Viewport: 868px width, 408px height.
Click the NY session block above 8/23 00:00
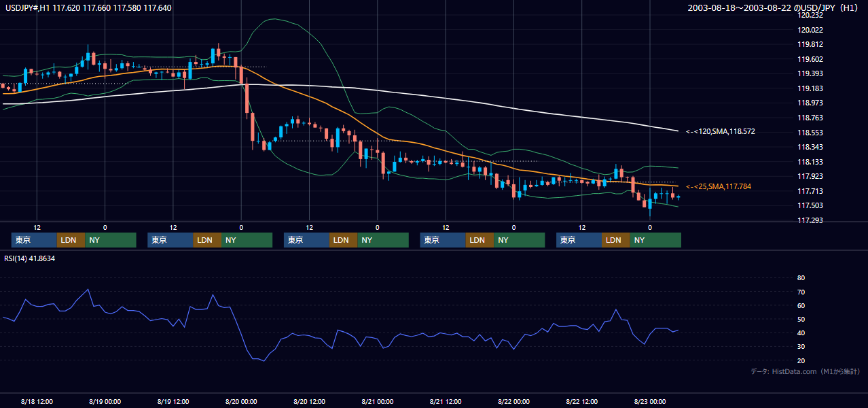[655, 240]
